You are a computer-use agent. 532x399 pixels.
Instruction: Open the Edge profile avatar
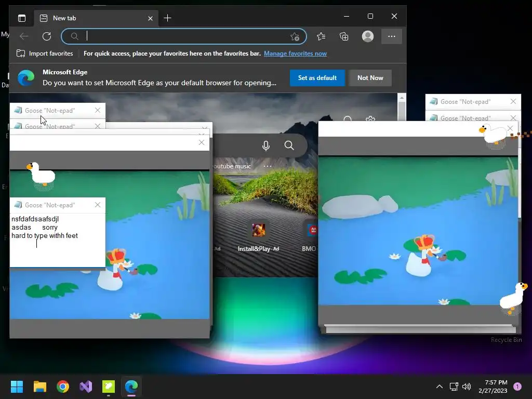368,36
